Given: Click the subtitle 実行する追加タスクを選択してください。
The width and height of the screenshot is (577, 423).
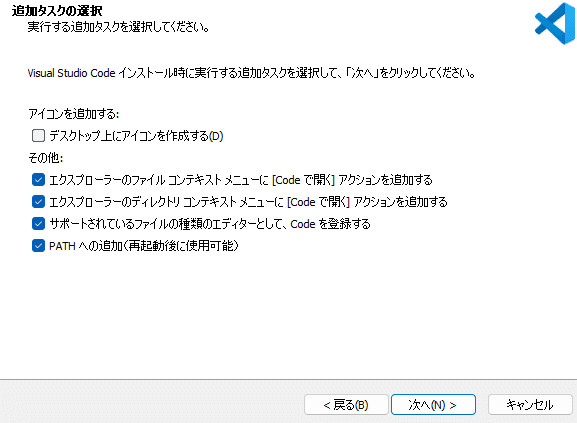Looking at the screenshot, I should [119, 27].
